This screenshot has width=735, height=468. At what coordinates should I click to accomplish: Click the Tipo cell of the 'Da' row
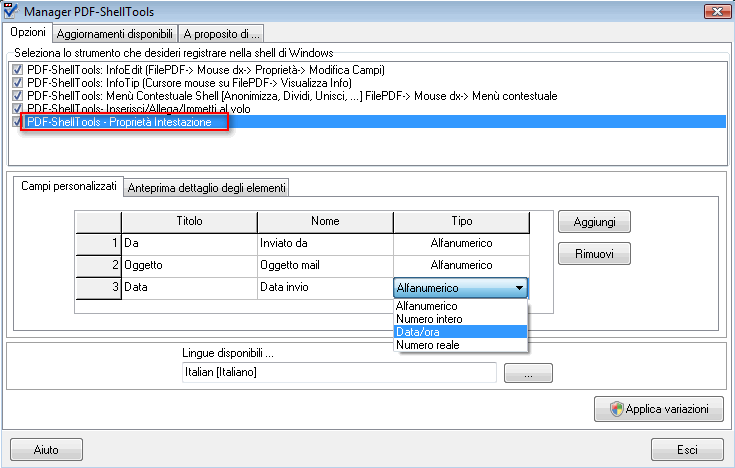click(x=462, y=243)
